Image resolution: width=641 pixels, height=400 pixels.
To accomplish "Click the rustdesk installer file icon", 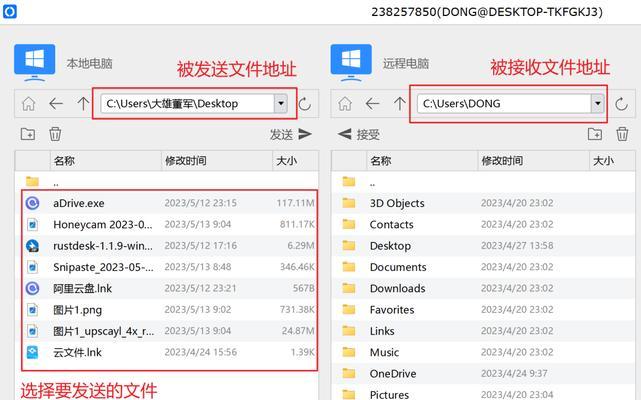I will tap(32, 245).
